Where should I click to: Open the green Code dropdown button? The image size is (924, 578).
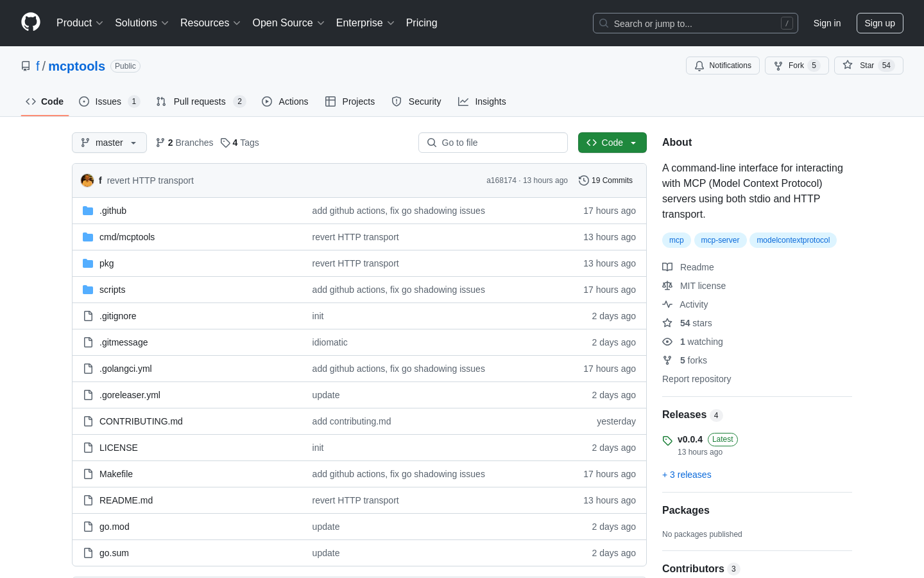pyautogui.click(x=612, y=143)
